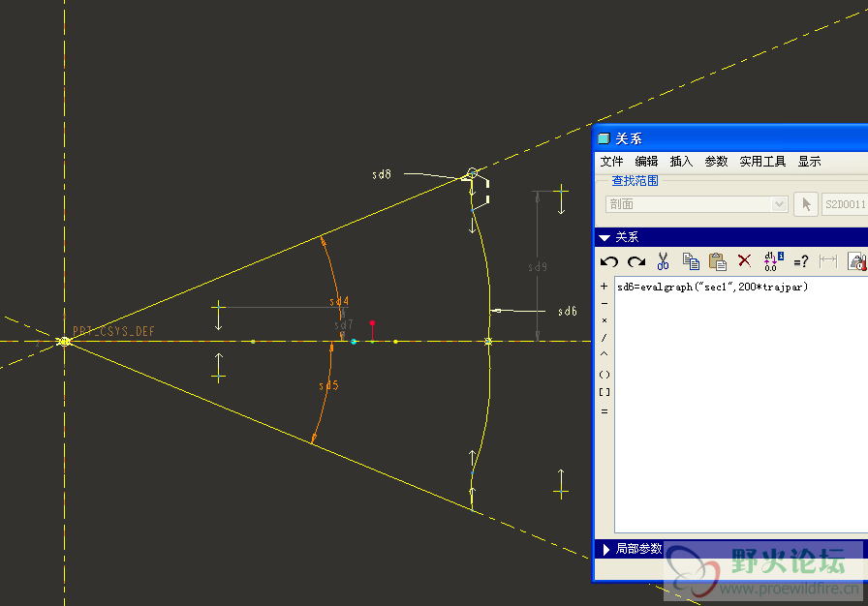Copy the selected relation text
This screenshot has width=868, height=606.
(691, 261)
